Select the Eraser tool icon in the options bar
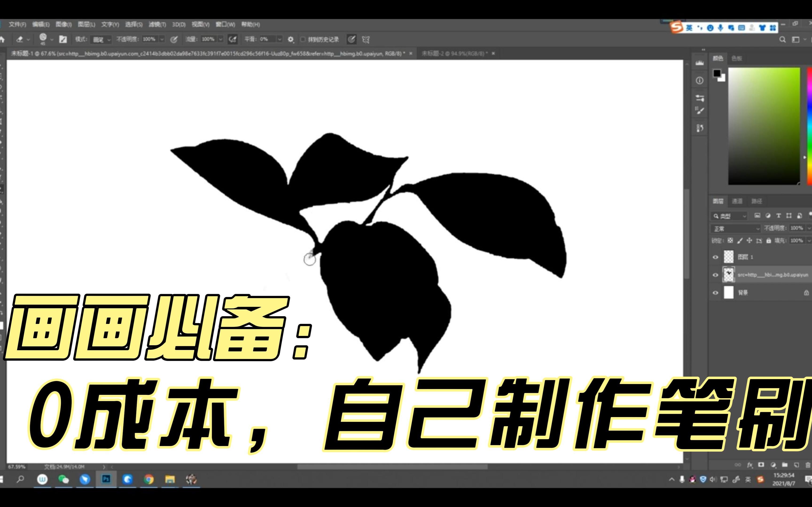 click(20, 39)
